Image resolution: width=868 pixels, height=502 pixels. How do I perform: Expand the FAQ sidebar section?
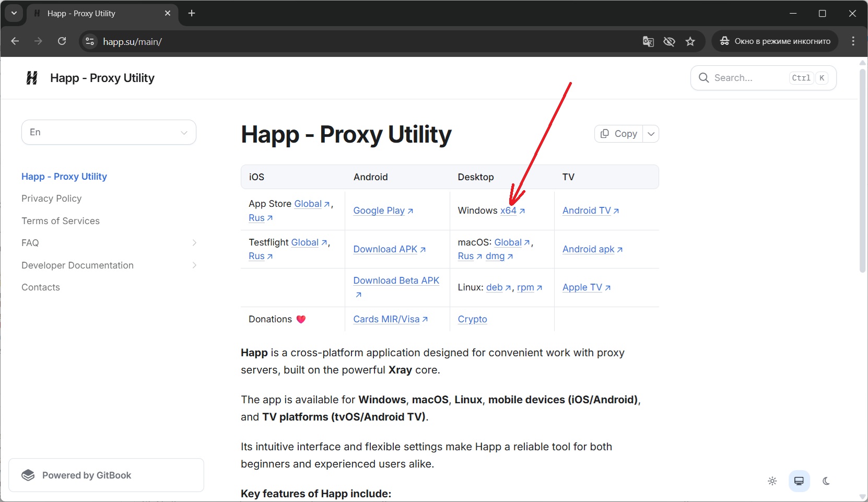(194, 243)
